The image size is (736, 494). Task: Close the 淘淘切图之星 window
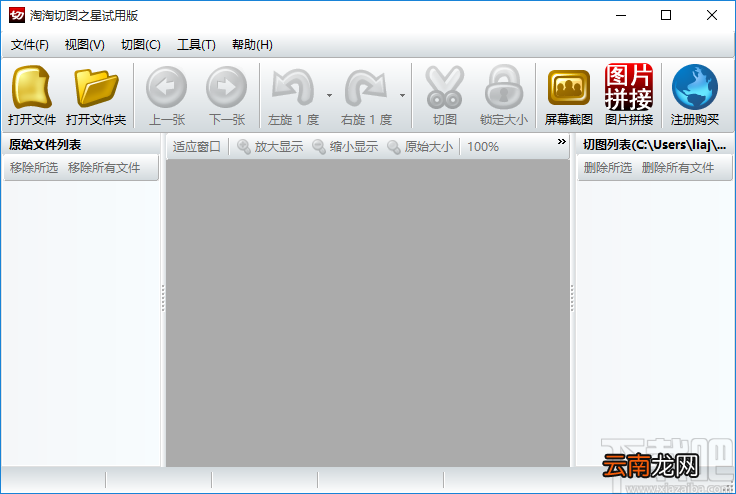(x=712, y=15)
